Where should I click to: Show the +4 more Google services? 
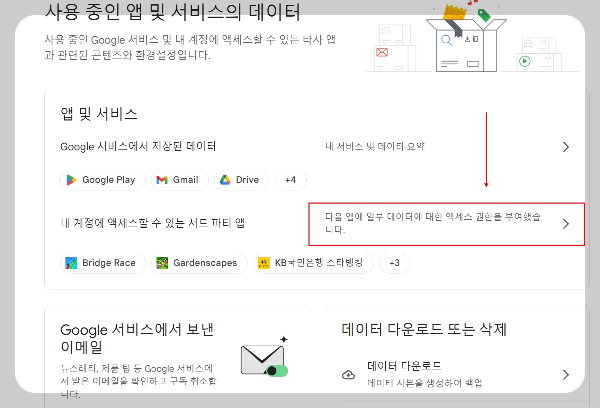coord(290,180)
